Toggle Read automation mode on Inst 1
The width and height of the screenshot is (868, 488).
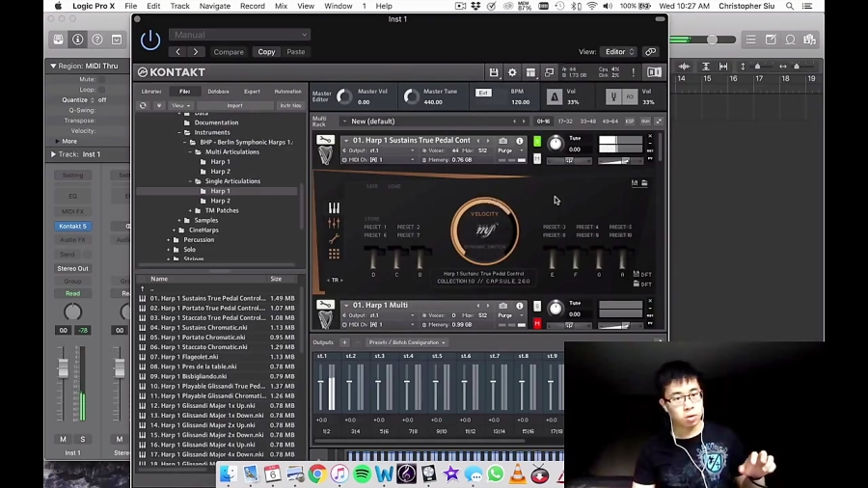tap(72, 293)
